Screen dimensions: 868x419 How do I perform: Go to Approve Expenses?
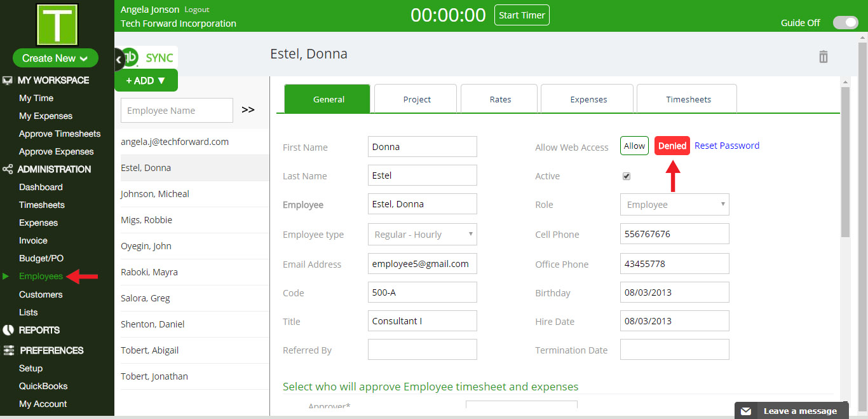click(57, 152)
